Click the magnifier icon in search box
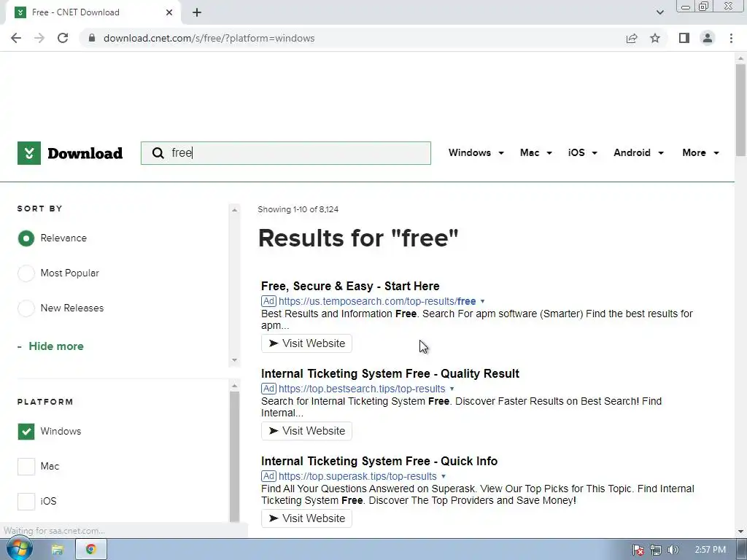 click(158, 153)
